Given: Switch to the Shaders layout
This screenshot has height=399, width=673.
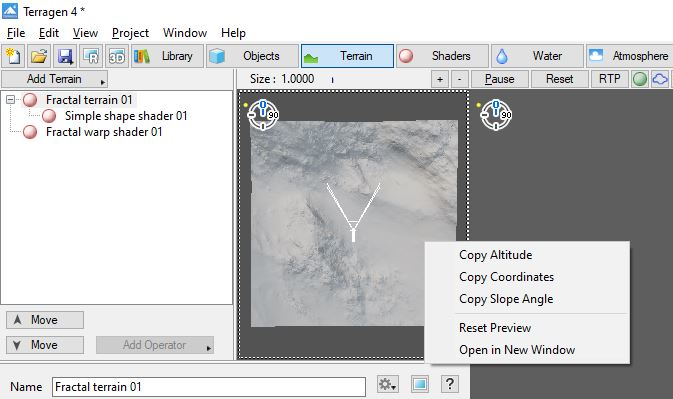Looking at the screenshot, I should [x=443, y=56].
